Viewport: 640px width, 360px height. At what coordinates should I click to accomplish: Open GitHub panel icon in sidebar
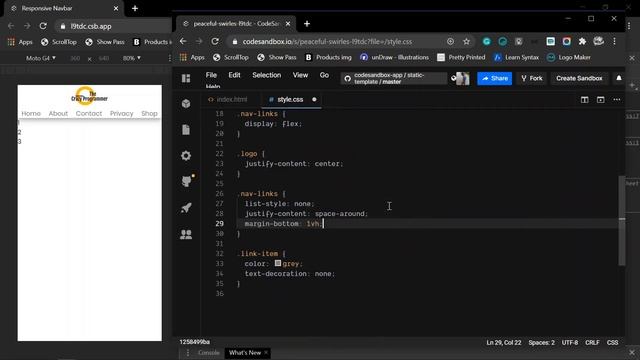[187, 181]
